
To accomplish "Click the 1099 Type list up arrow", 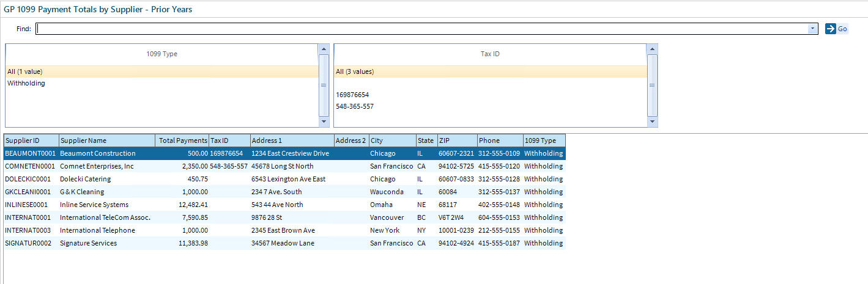I will coord(324,49).
